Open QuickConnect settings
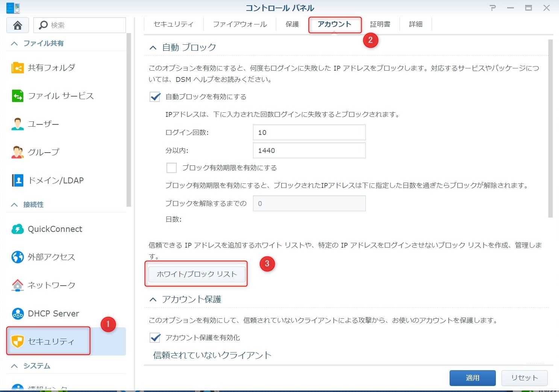The width and height of the screenshot is (559, 392). tap(55, 229)
